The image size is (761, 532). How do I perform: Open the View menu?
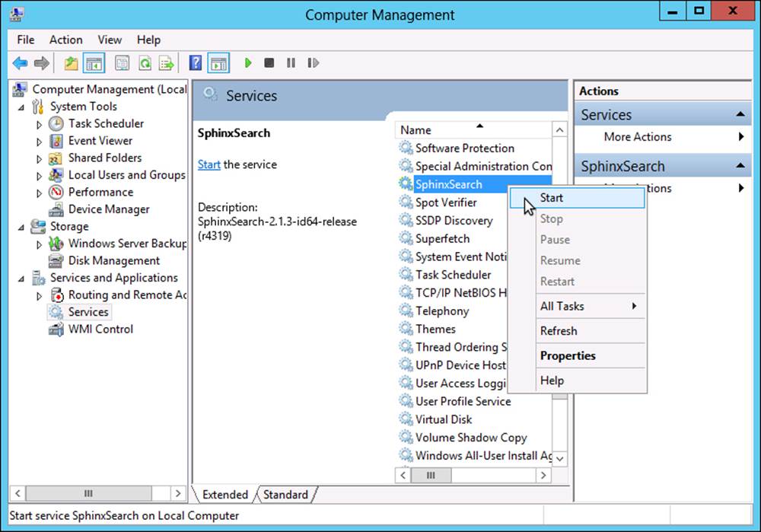click(x=110, y=40)
